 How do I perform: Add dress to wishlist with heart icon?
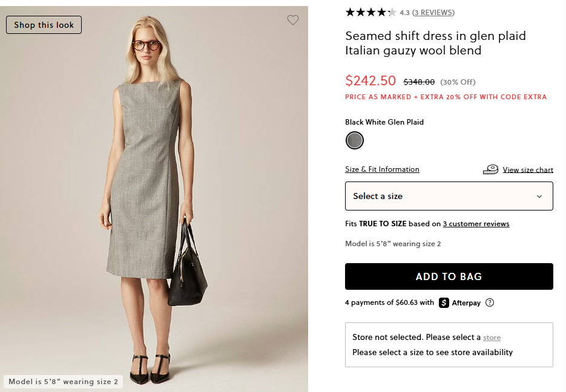293,20
